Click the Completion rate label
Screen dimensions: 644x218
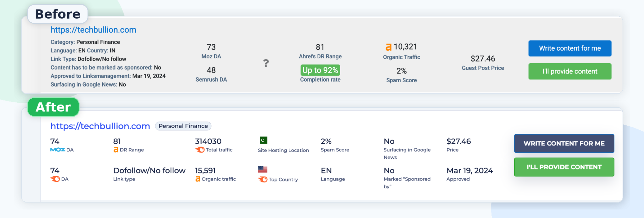coord(320,79)
